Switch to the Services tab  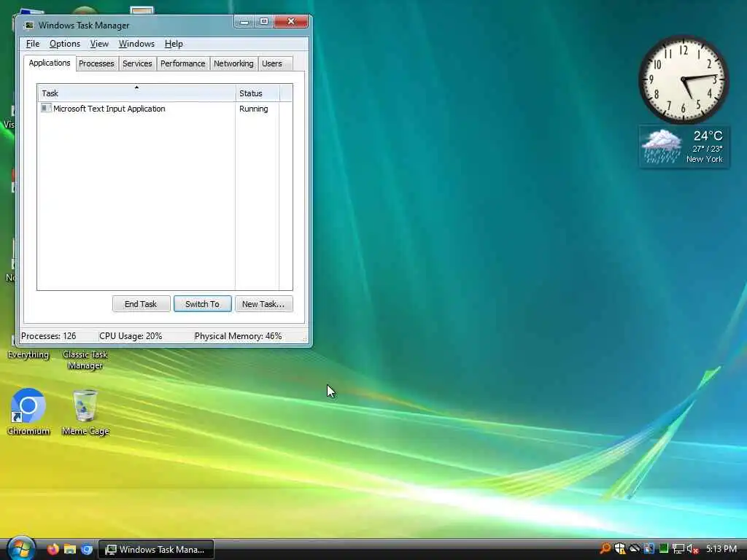pyautogui.click(x=137, y=63)
